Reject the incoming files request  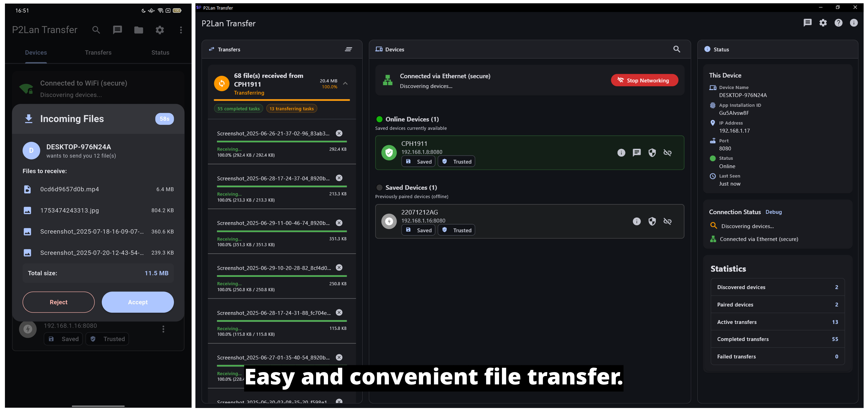point(59,302)
